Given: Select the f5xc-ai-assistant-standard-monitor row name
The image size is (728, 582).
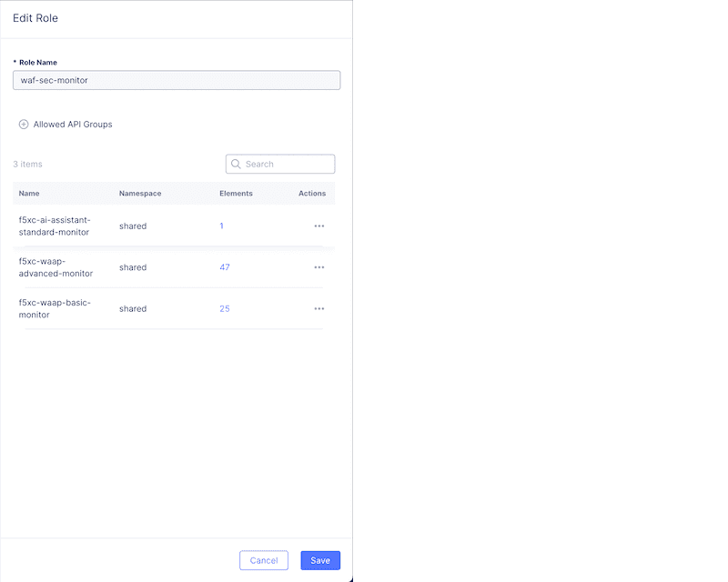Looking at the screenshot, I should pos(55,226).
